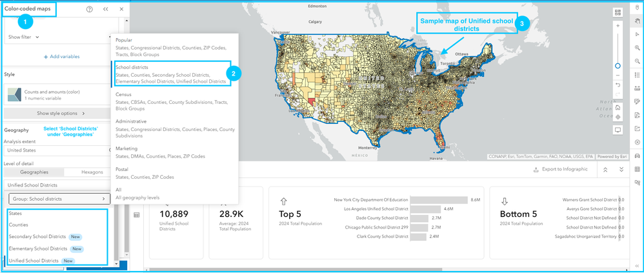The height and width of the screenshot is (273, 644).
Task: Expand the Show filter dropdown
Action: click(24, 37)
